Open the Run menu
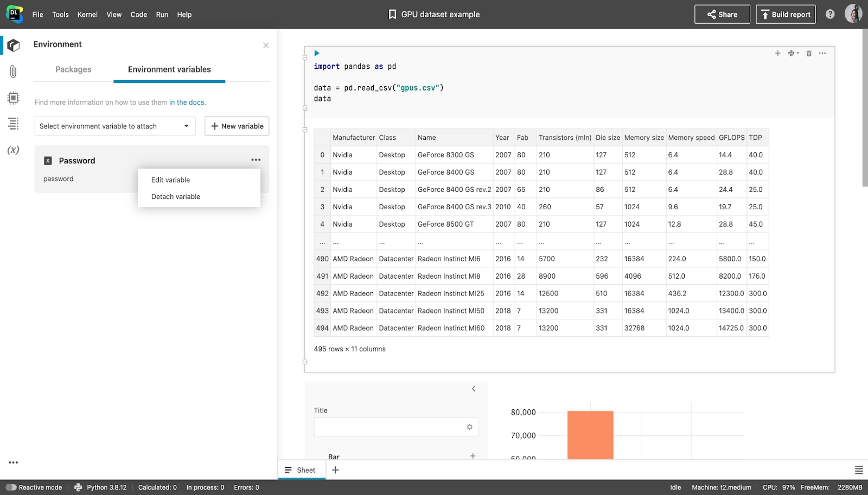Viewport: 868px width, 495px height. (x=162, y=15)
